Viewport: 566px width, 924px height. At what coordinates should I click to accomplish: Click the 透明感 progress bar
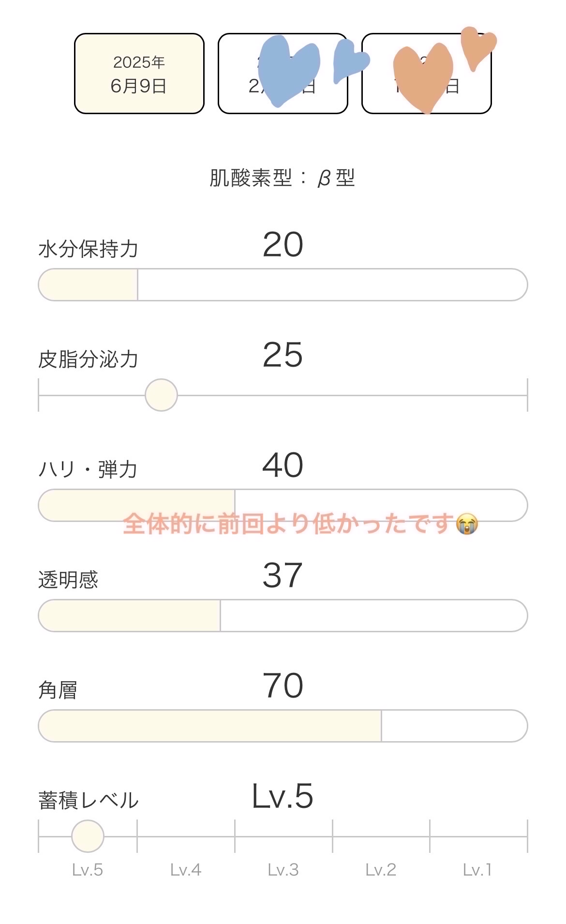pos(283,615)
